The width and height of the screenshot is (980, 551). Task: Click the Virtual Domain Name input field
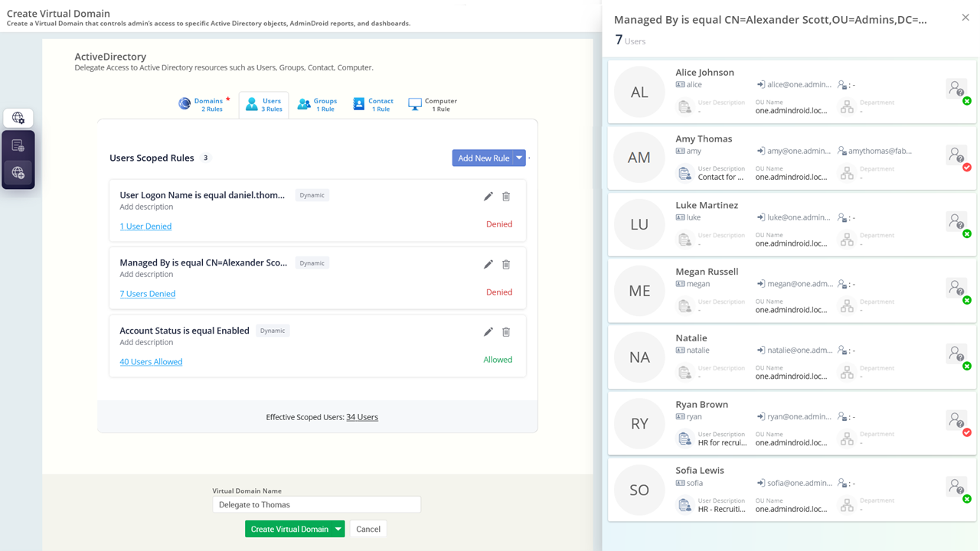click(x=316, y=504)
